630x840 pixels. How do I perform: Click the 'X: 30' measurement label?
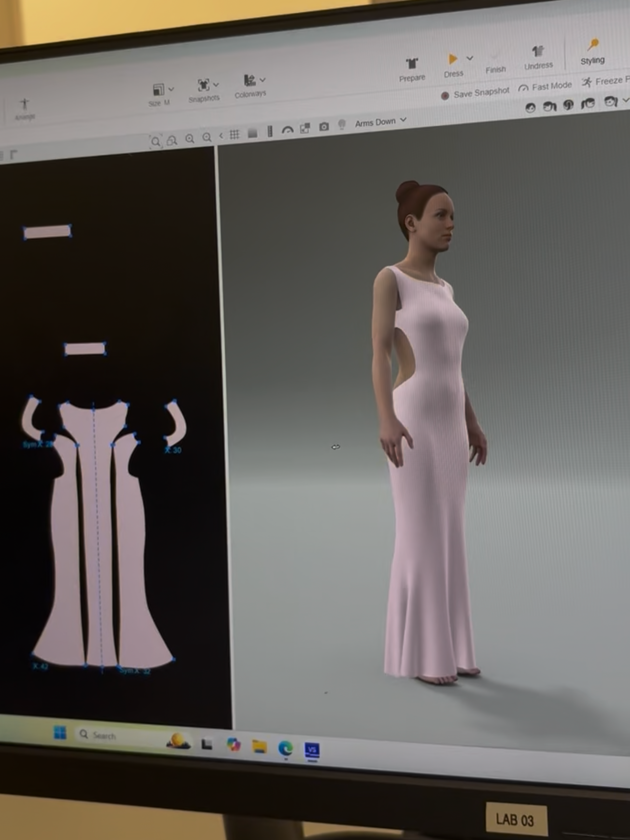coord(173,450)
